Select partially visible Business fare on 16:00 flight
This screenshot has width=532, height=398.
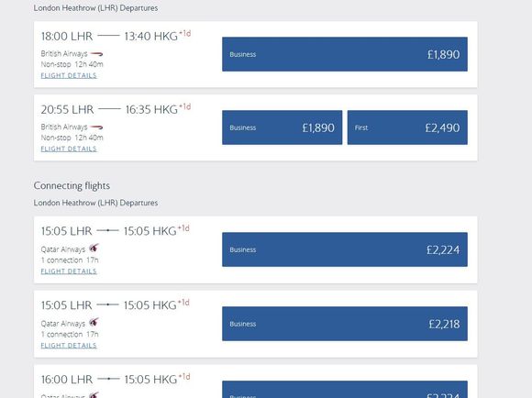coord(345,390)
